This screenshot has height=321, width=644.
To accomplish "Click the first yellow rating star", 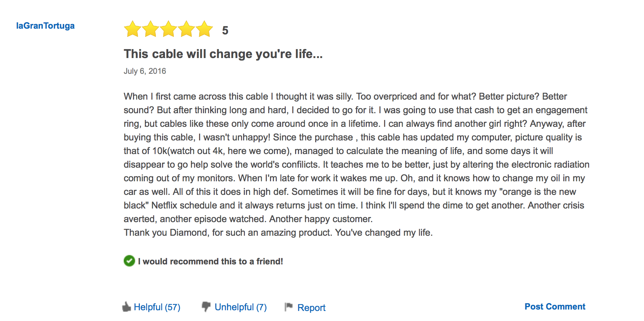I will [133, 29].
